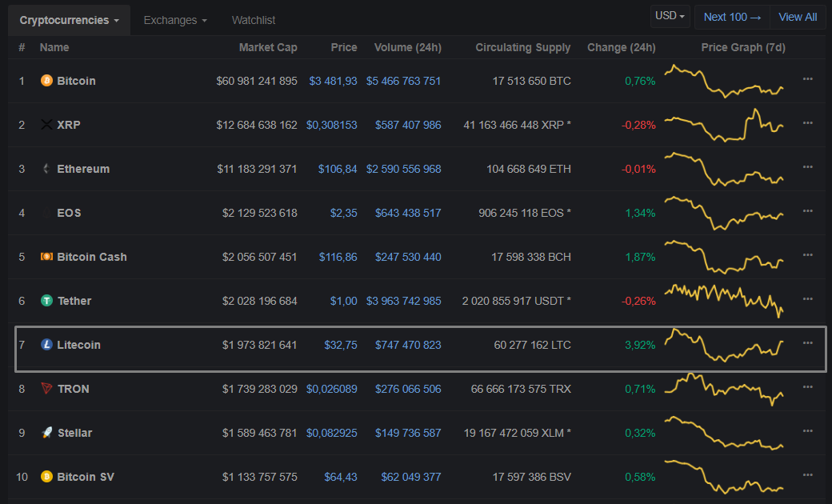Image resolution: width=832 pixels, height=504 pixels.
Task: Click EOS change value 1,34%
Action: 641,213
